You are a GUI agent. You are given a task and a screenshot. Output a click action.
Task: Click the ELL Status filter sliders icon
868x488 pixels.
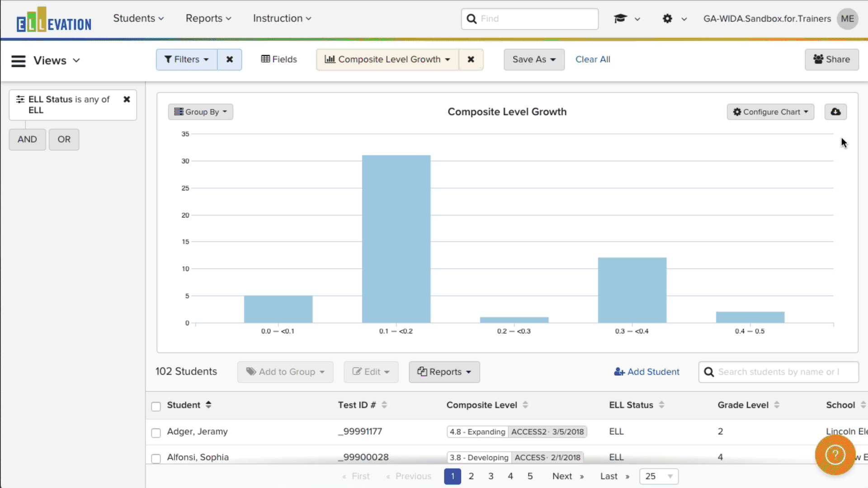click(x=20, y=99)
